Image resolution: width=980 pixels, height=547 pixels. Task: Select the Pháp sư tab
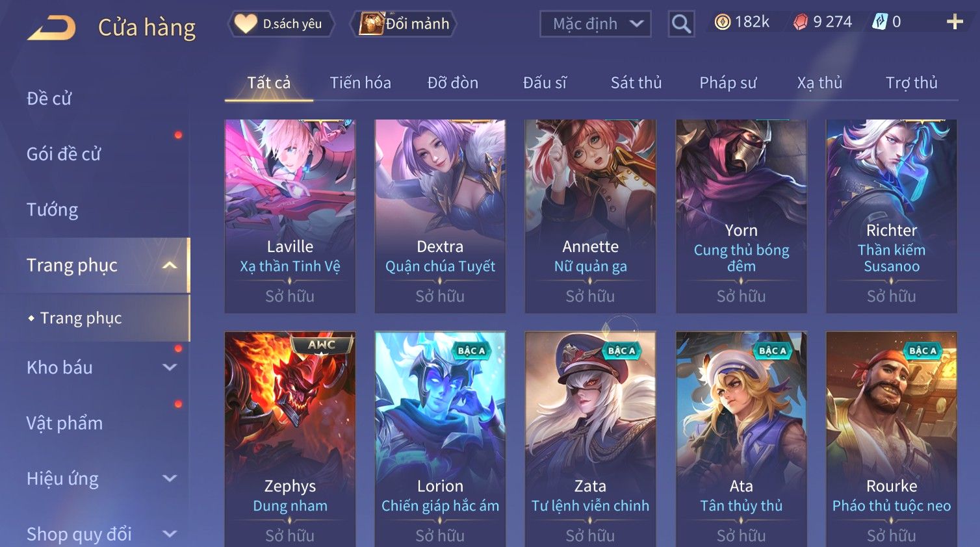728,83
